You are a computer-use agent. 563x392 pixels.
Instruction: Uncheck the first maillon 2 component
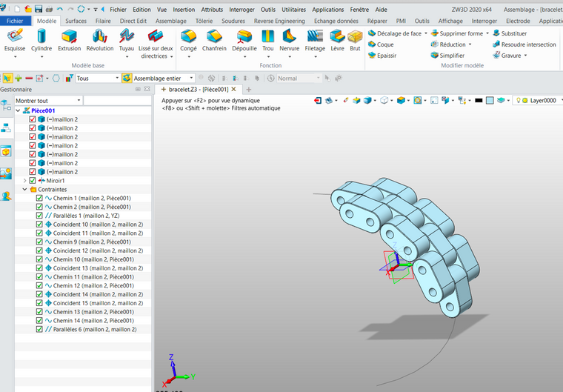tap(33, 119)
